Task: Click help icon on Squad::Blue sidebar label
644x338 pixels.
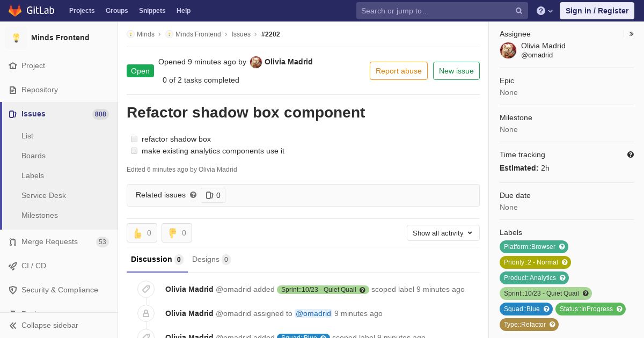Action: point(547,309)
